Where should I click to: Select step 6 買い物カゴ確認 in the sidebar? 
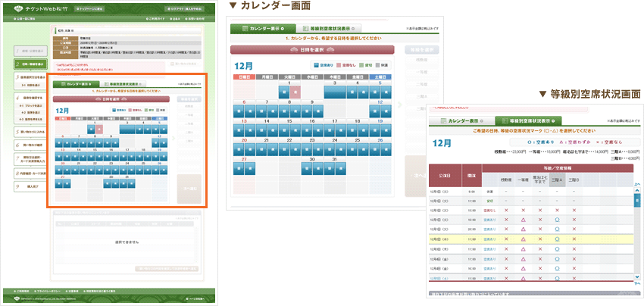[x=31, y=145]
